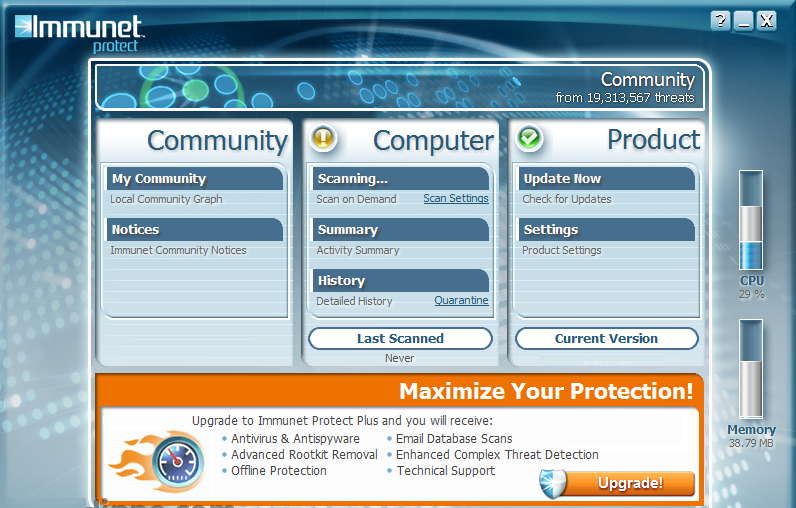This screenshot has width=796, height=508.
Task: Click the Community threats banner
Action: pyautogui.click(x=400, y=86)
